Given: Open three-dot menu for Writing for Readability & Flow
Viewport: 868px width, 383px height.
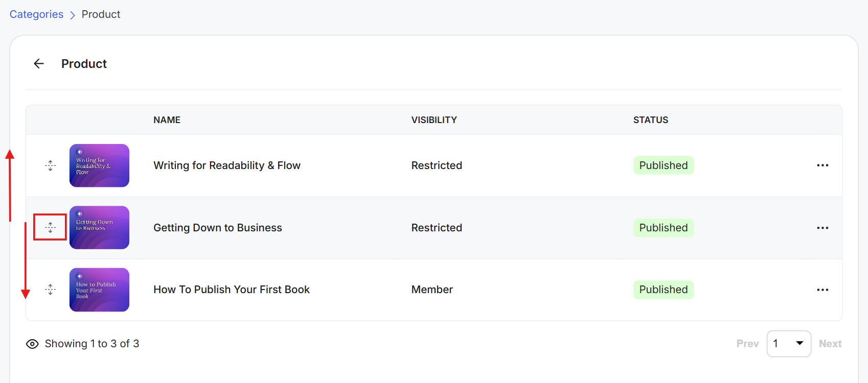Looking at the screenshot, I should pyautogui.click(x=823, y=165).
